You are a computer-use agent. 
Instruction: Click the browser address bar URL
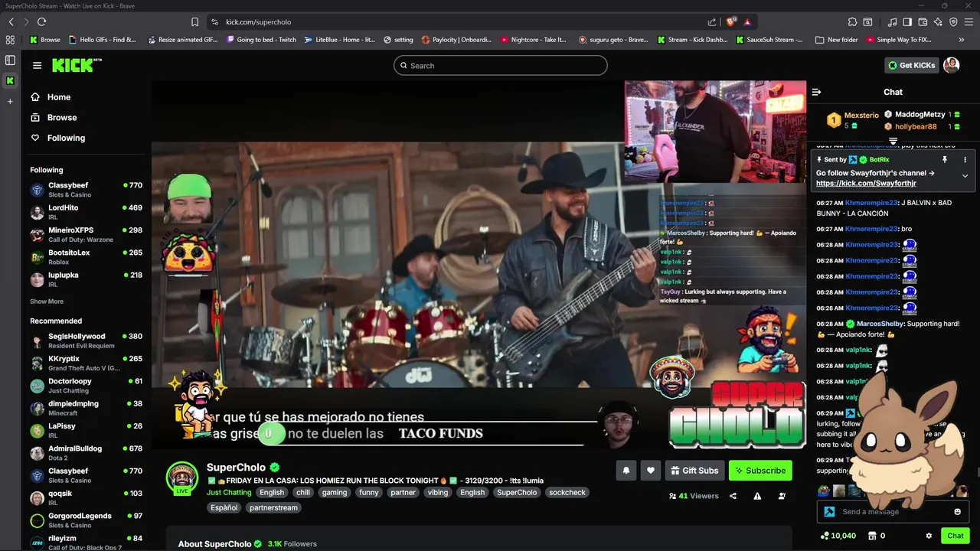coord(258,21)
